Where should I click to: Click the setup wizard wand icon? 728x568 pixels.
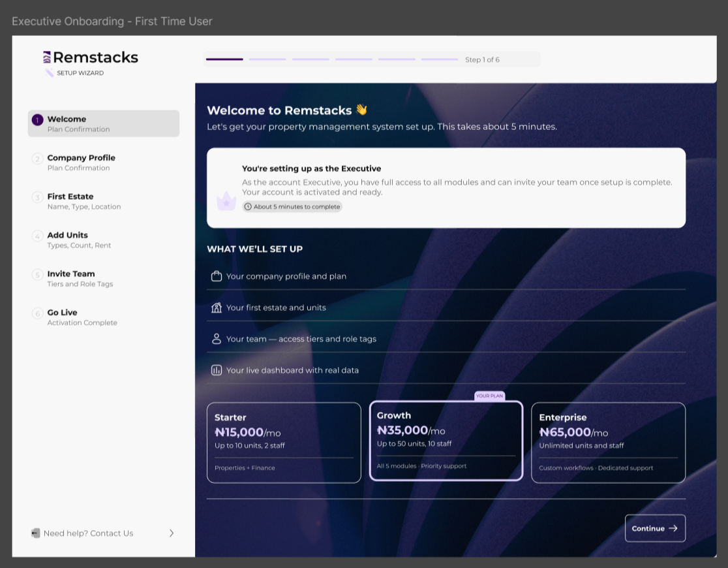click(49, 72)
